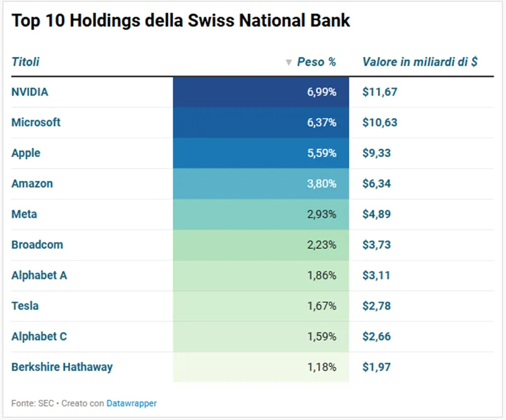This screenshot has height=420, width=506.
Task: Click the Alphabet C row label
Action: coord(39,337)
